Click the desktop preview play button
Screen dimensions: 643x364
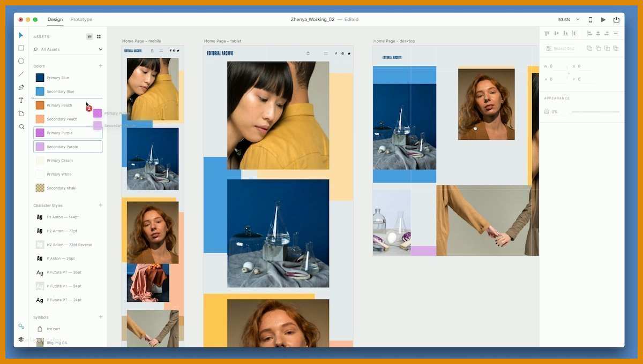603,20
